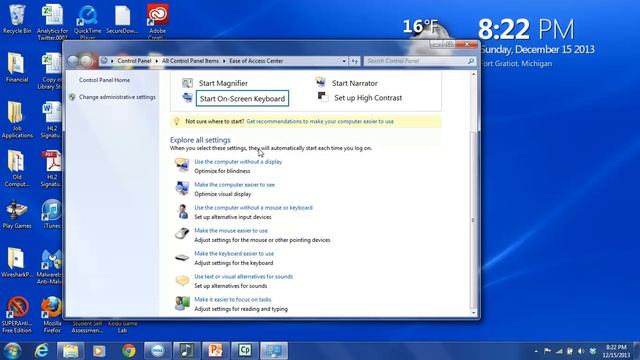The image size is (640, 360).
Task: Open Internet Explorer from the taskbar
Action: pyautogui.click(x=42, y=351)
